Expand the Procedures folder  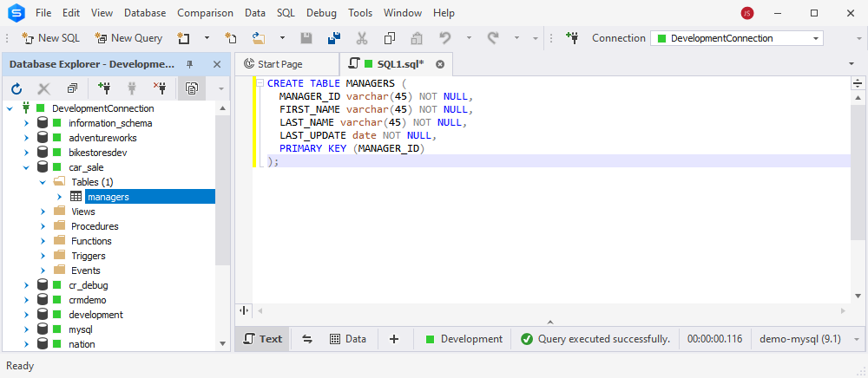coord(43,226)
